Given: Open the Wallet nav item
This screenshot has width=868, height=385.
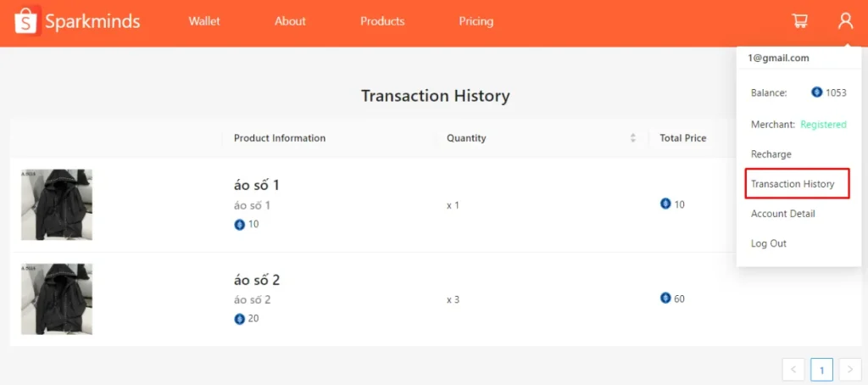Looking at the screenshot, I should tap(204, 21).
